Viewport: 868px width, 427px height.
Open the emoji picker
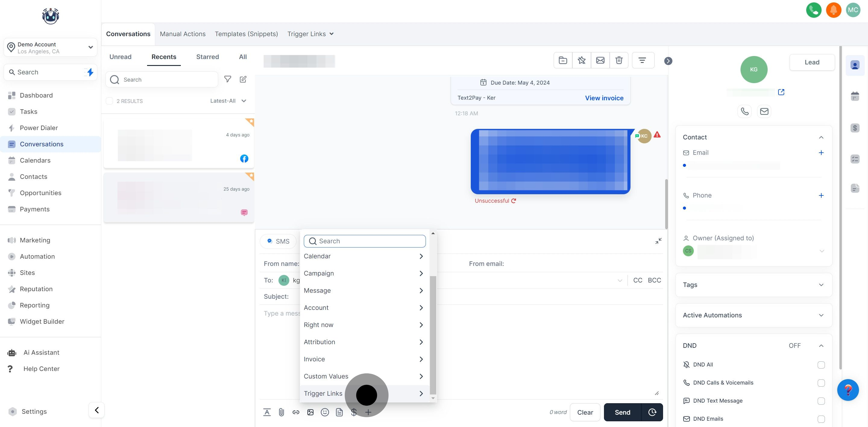pyautogui.click(x=325, y=412)
